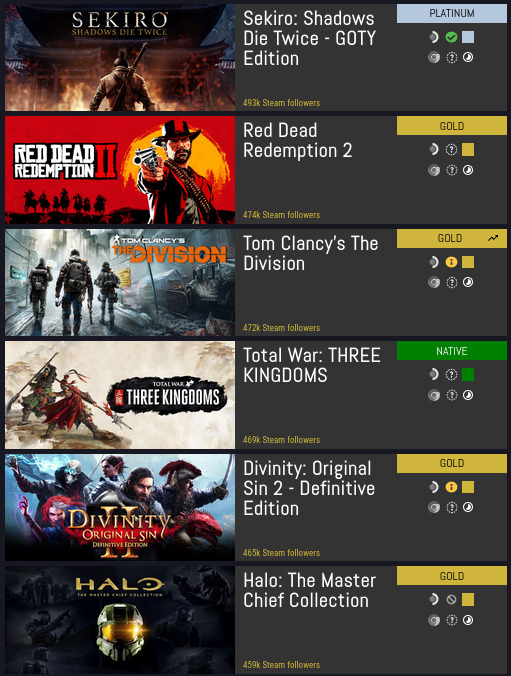Image resolution: width=511 pixels, height=676 pixels.
Task: Click the Chromebook icon in Red Dead Redemption 2 row
Action: click(x=434, y=170)
